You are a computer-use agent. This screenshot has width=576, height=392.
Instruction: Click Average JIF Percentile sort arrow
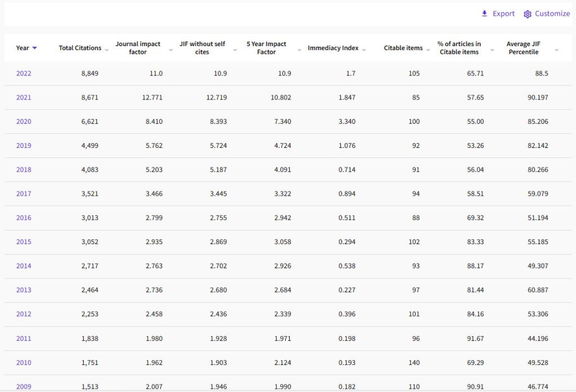[556, 49]
